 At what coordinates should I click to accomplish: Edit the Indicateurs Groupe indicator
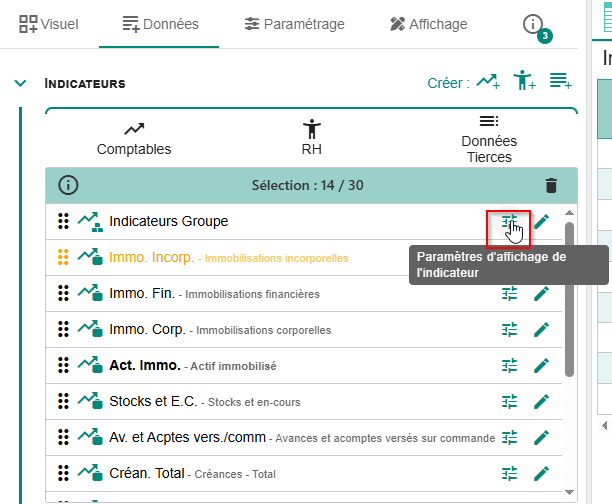click(x=541, y=221)
